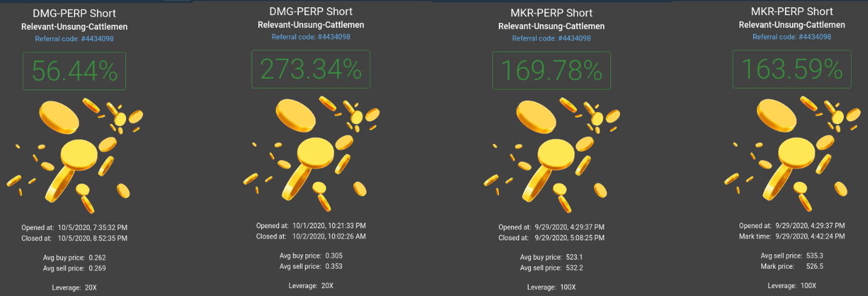868x296 pixels.
Task: Click Relevant-Unsung-Cattlemen name on the 169.78% card
Action: 552,26
